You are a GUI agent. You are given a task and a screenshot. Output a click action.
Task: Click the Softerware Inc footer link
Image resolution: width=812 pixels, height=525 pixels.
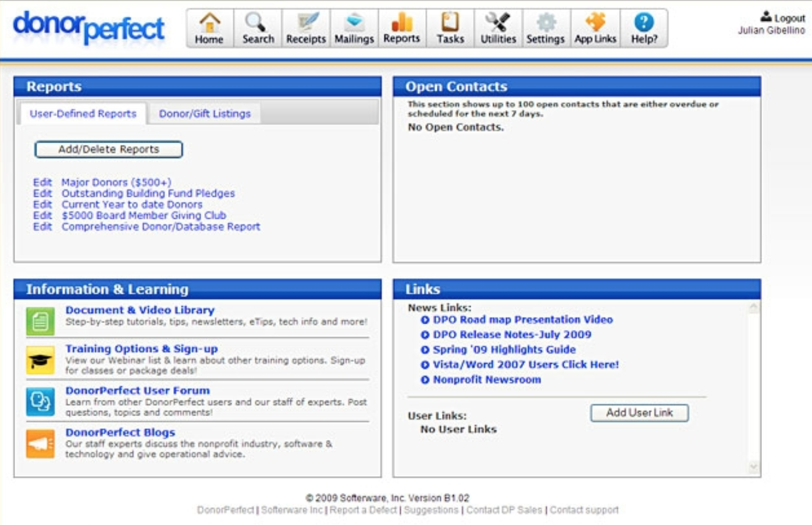tap(292, 510)
